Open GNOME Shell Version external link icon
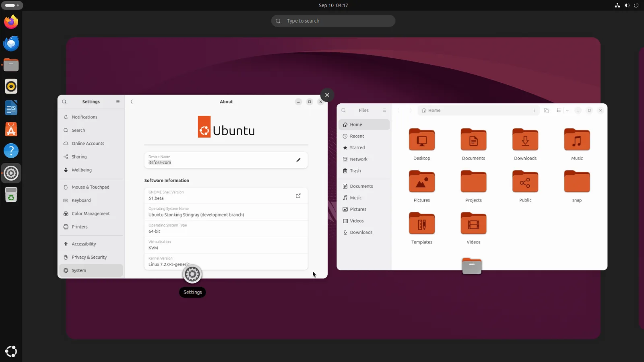This screenshot has height=362, width=644. 298,196
